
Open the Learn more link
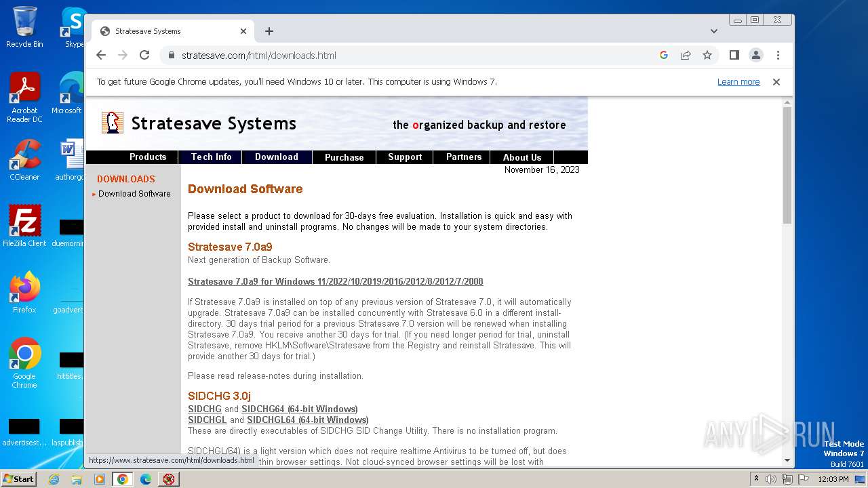pyautogui.click(x=738, y=82)
